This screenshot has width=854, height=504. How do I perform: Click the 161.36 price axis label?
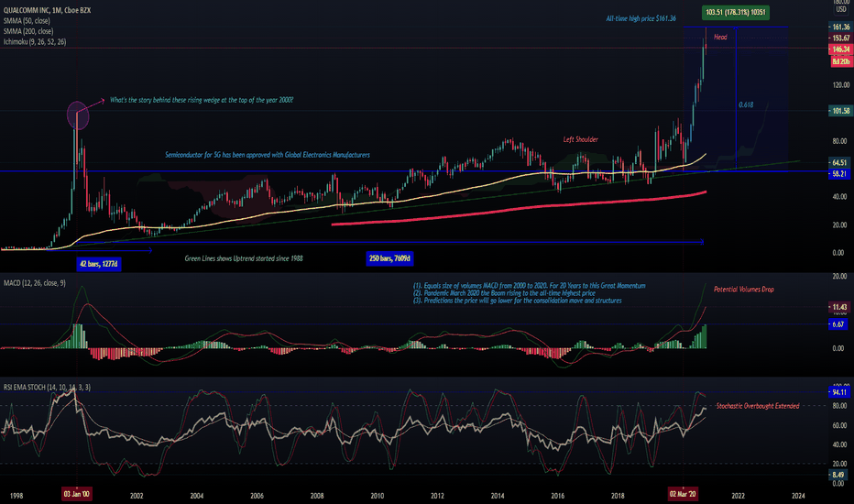pos(840,27)
